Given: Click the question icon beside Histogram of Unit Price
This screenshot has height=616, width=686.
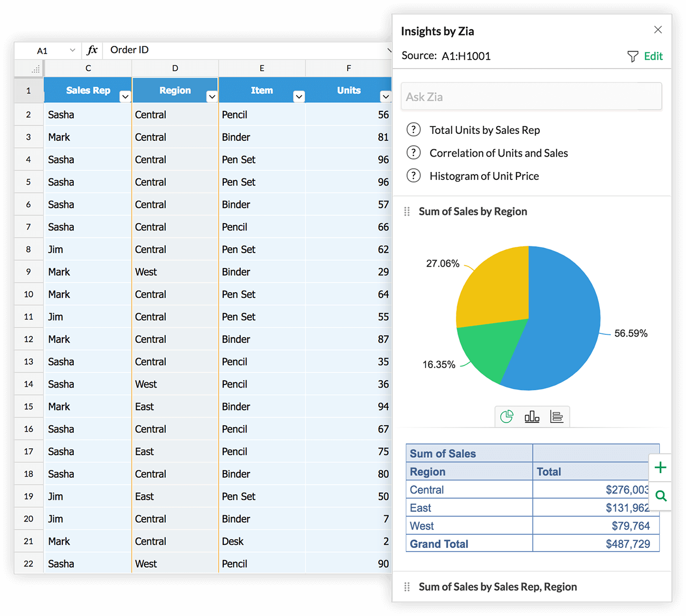Looking at the screenshot, I should pos(414,176).
